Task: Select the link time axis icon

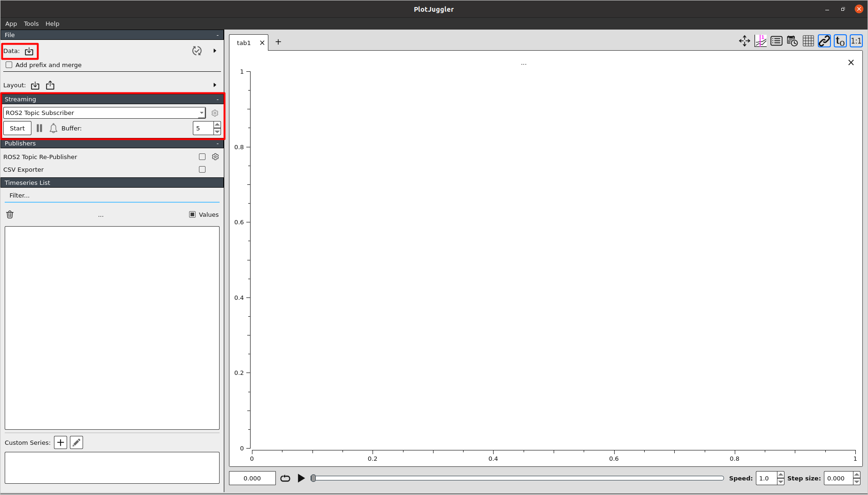Action: (x=824, y=41)
